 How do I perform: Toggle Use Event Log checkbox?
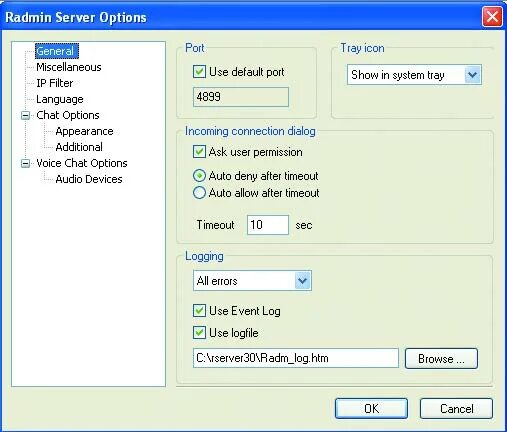pyautogui.click(x=199, y=311)
